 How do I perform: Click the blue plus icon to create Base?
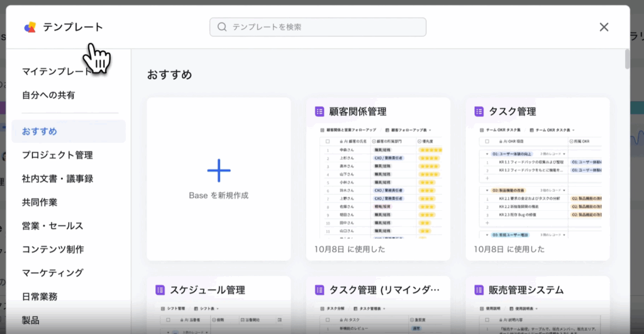tap(219, 170)
